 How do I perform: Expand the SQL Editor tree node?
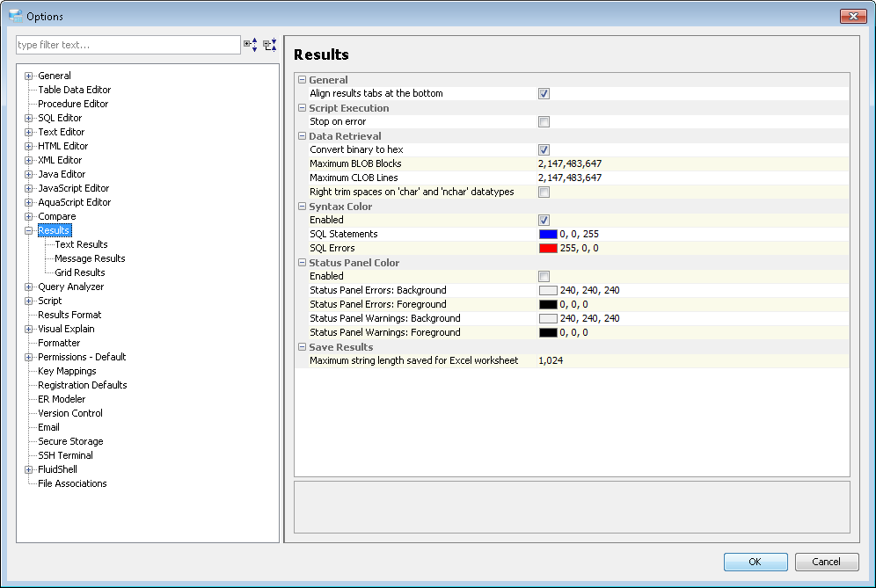pyautogui.click(x=28, y=119)
